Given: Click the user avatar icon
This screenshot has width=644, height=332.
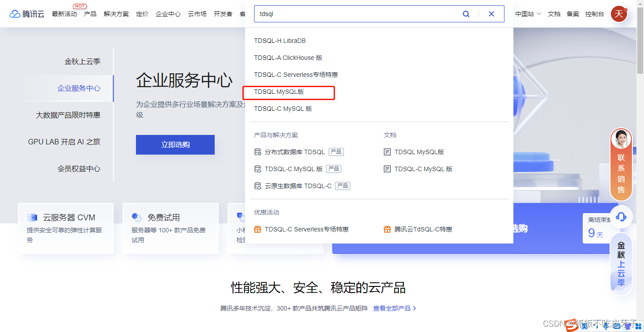Looking at the screenshot, I should (619, 14).
